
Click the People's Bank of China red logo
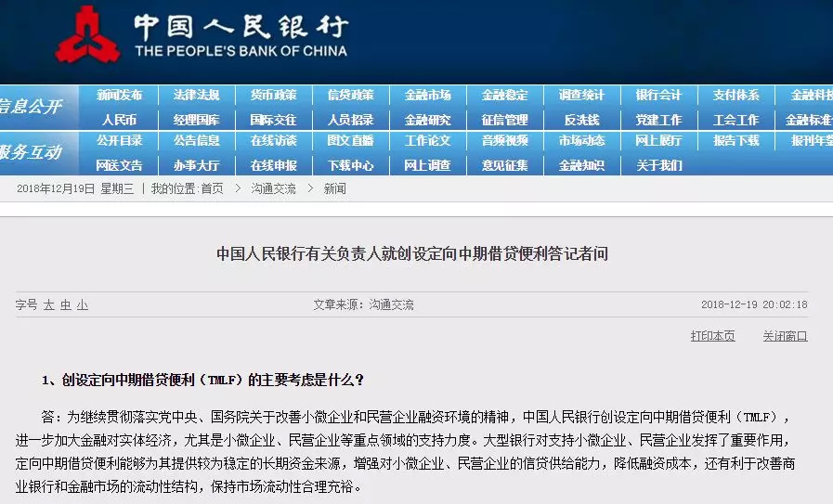coord(87,35)
